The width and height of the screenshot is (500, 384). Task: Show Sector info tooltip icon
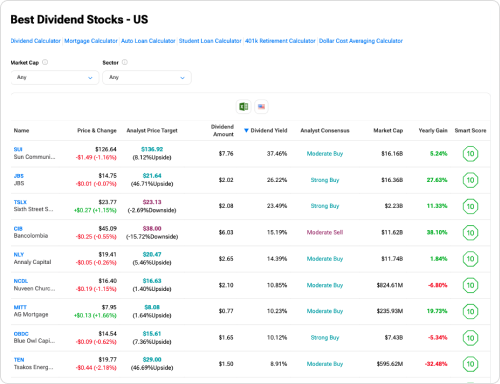pyautogui.click(x=125, y=62)
